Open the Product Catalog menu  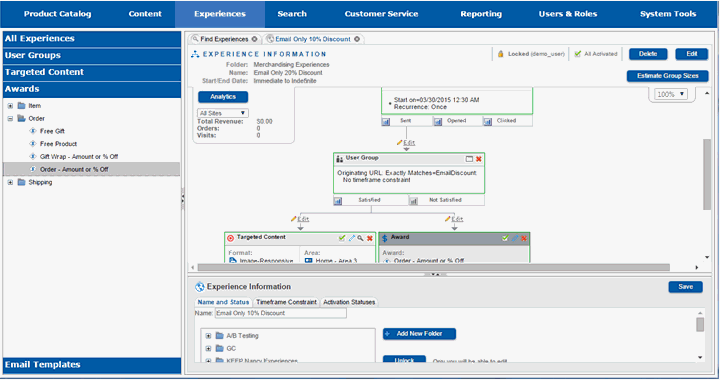(x=57, y=14)
